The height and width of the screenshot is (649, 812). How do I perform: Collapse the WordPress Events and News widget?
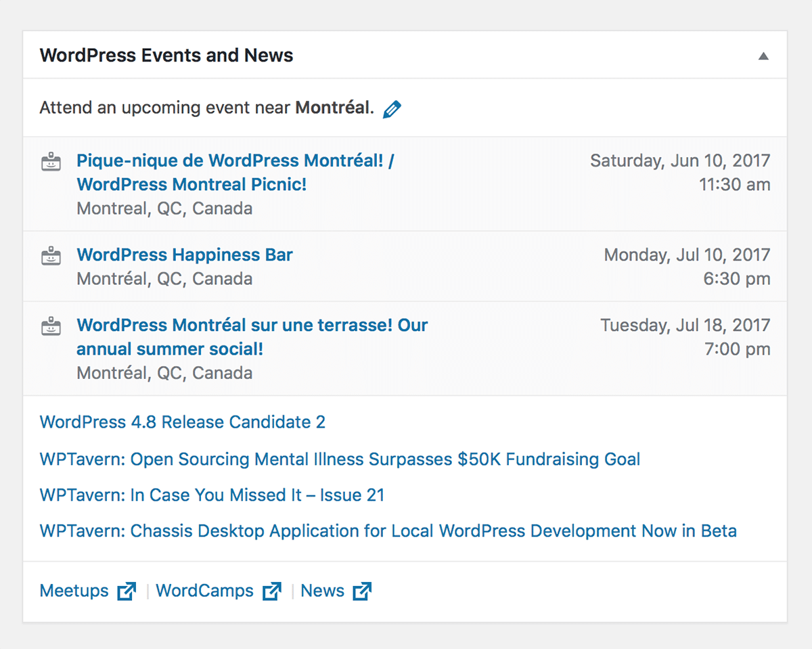(x=763, y=56)
